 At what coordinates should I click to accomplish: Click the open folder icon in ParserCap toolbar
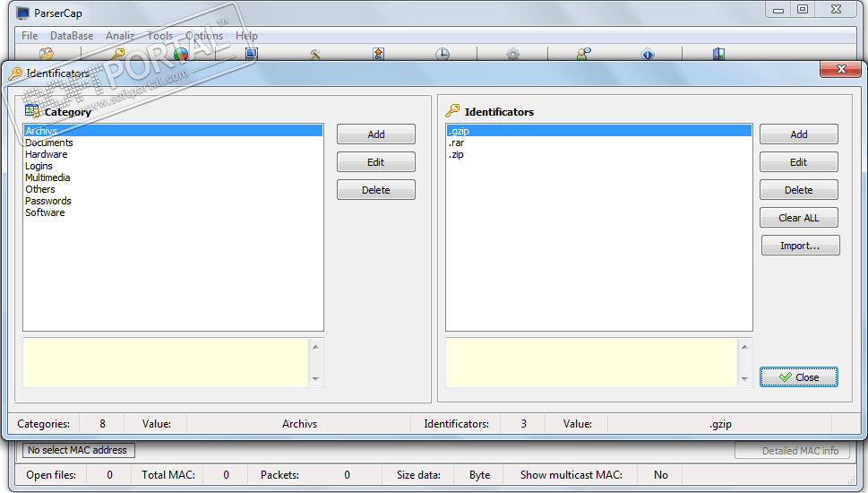click(47, 55)
